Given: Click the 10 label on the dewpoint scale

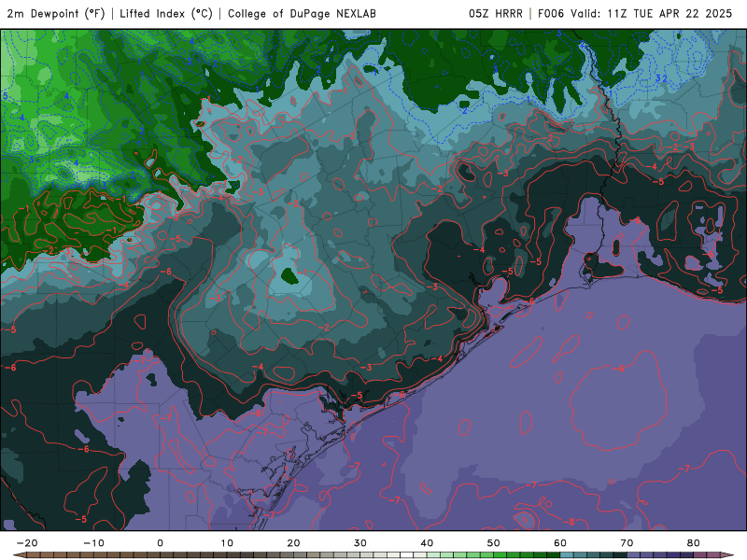Looking at the screenshot, I should point(227,543).
